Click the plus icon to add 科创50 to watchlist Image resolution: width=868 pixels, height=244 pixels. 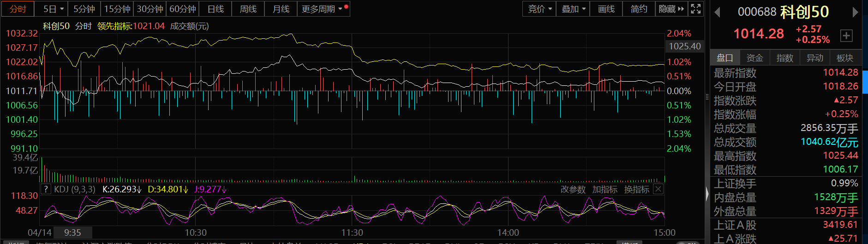click(846, 36)
